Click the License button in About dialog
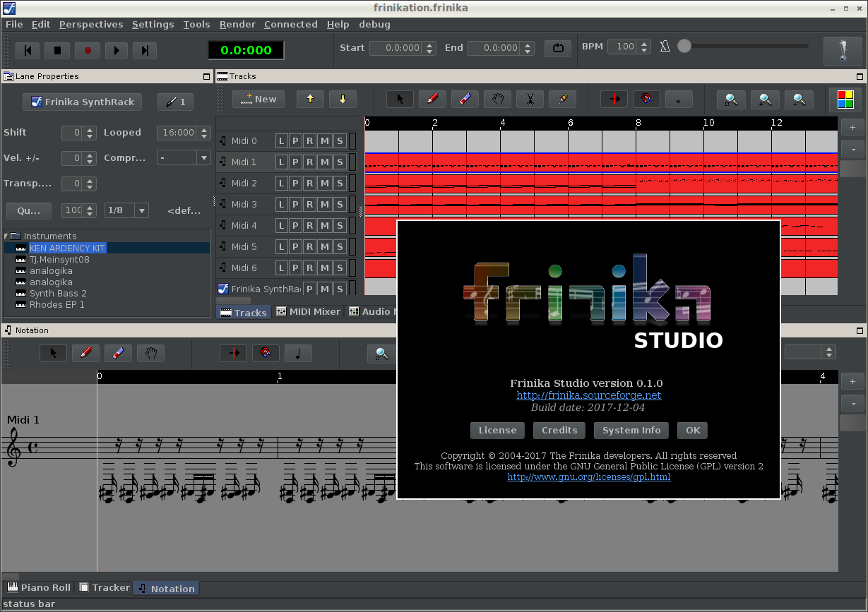This screenshot has width=868, height=612. click(497, 430)
